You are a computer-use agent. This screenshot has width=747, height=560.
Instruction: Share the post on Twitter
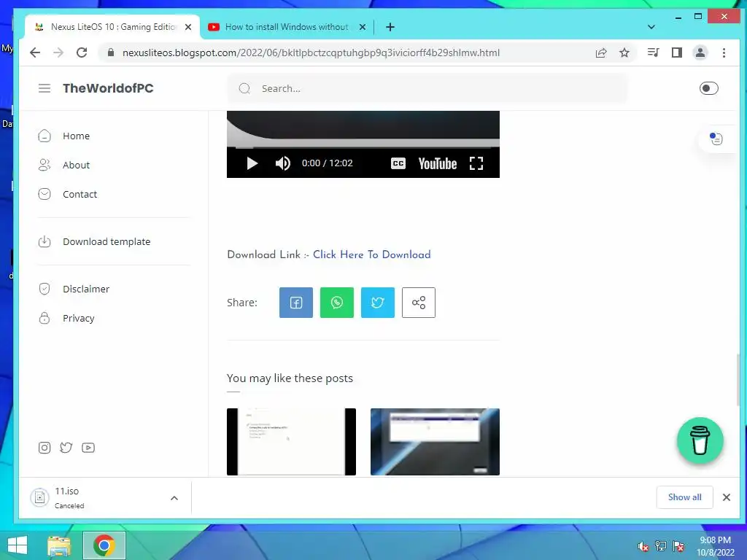378,303
